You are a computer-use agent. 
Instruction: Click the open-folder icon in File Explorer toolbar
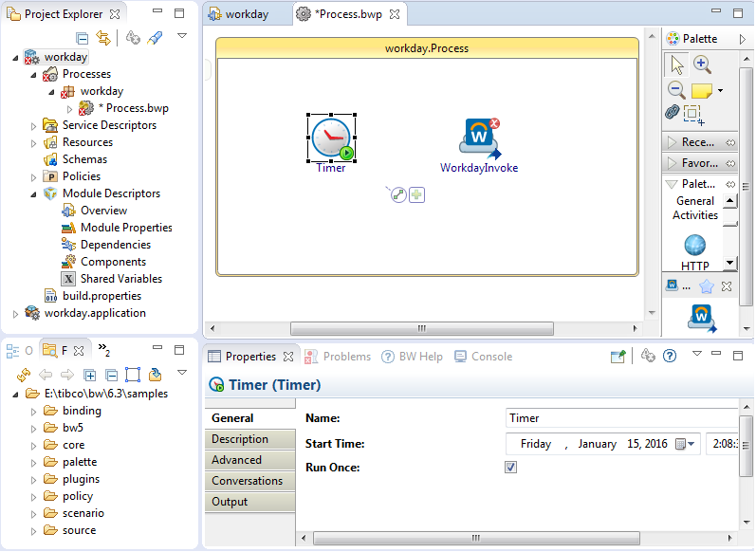coord(155,375)
